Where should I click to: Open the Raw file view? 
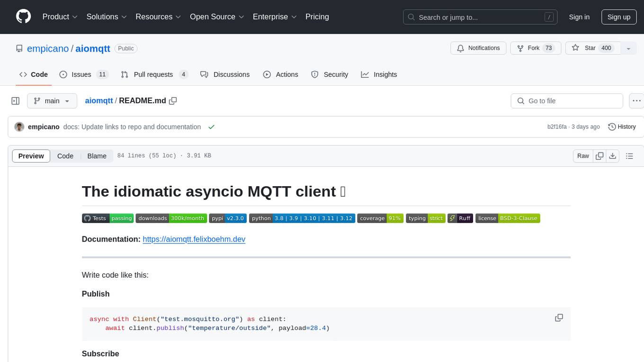583,156
